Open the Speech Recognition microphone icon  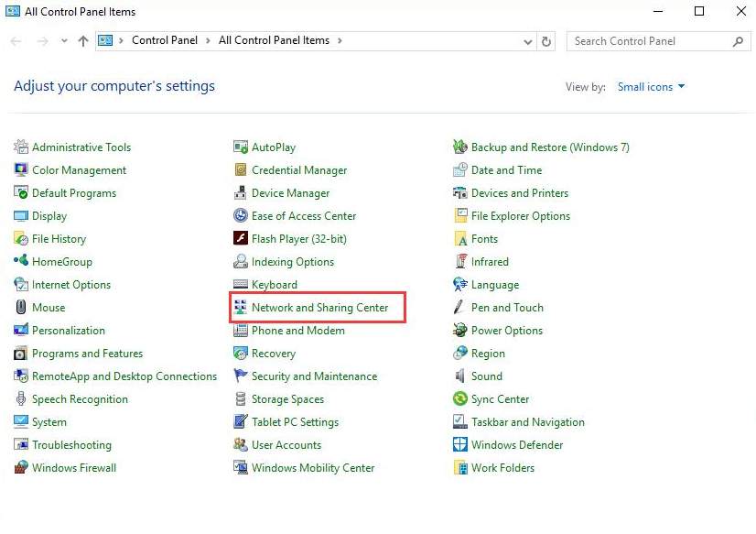(21, 398)
